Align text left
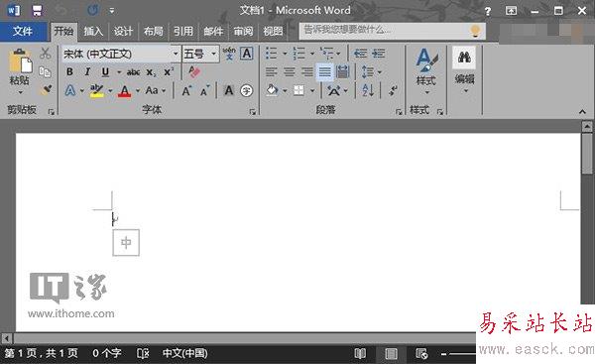 tap(271, 71)
